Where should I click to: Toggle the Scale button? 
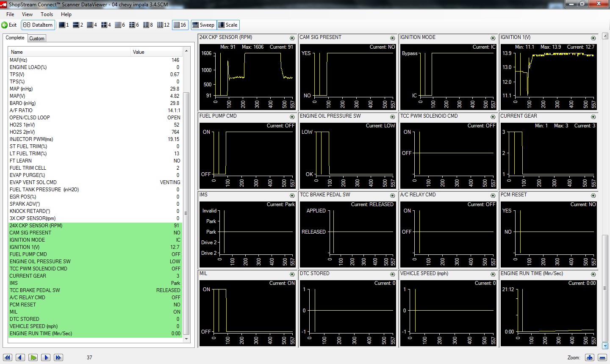coord(228,25)
